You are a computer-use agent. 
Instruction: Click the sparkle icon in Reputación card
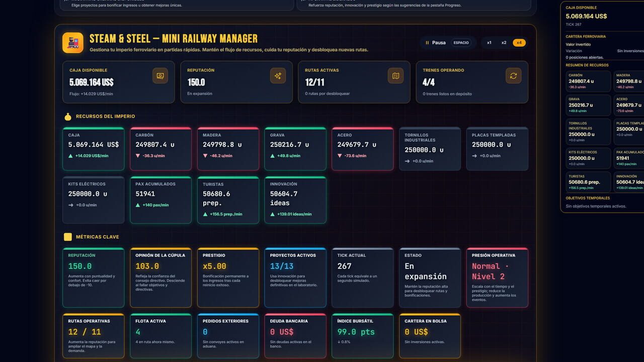pos(278,76)
